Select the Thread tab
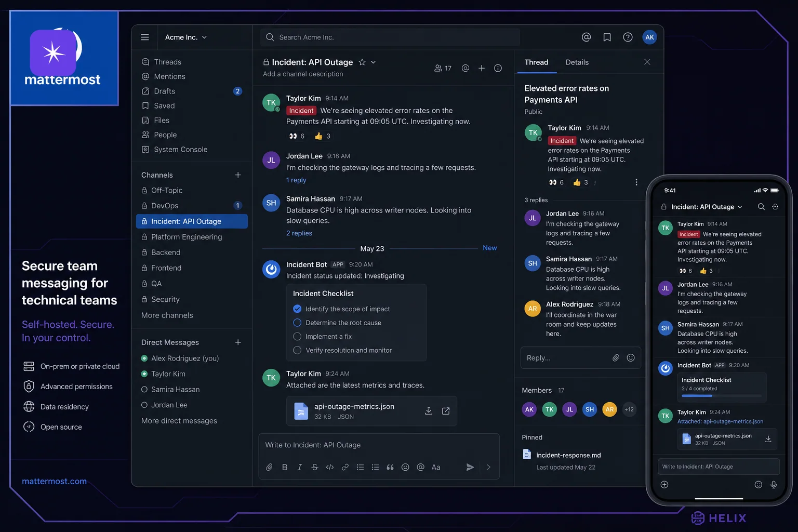Image resolution: width=798 pixels, height=532 pixels. coord(536,62)
